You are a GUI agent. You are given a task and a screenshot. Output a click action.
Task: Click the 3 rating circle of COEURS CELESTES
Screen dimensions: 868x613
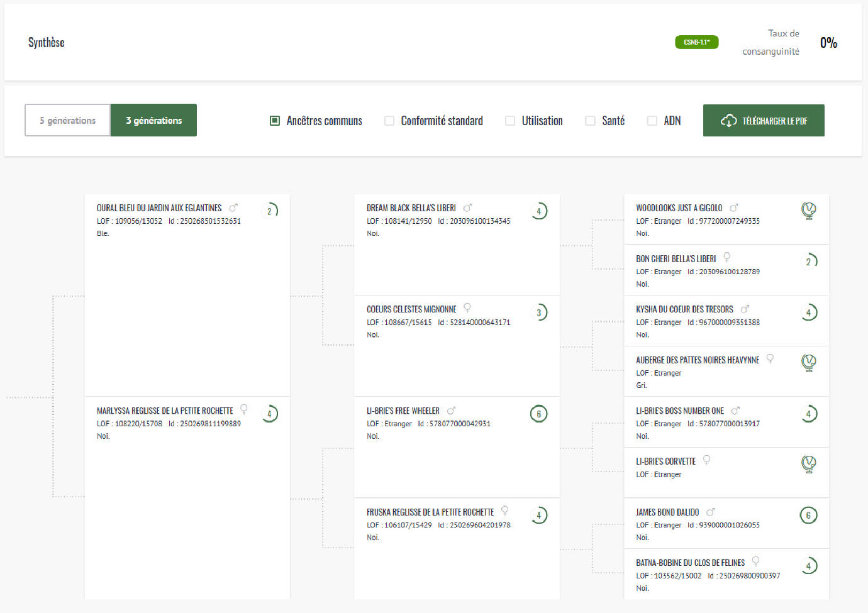tap(538, 312)
